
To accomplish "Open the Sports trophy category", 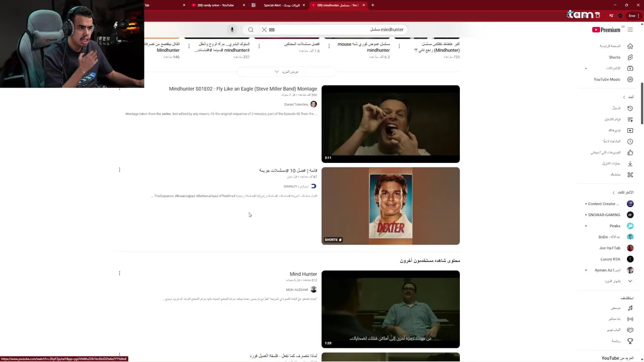I will click(630, 341).
